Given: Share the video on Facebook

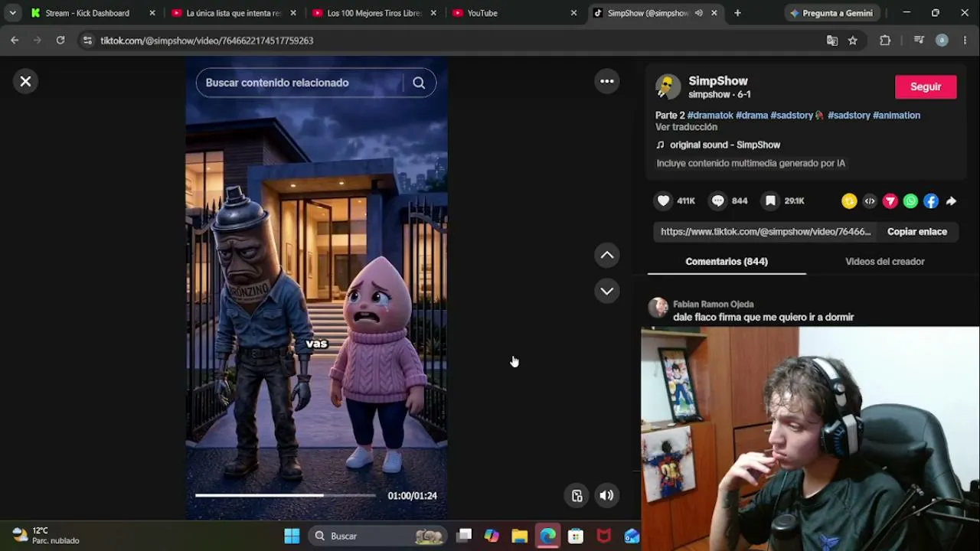Looking at the screenshot, I should 931,201.
